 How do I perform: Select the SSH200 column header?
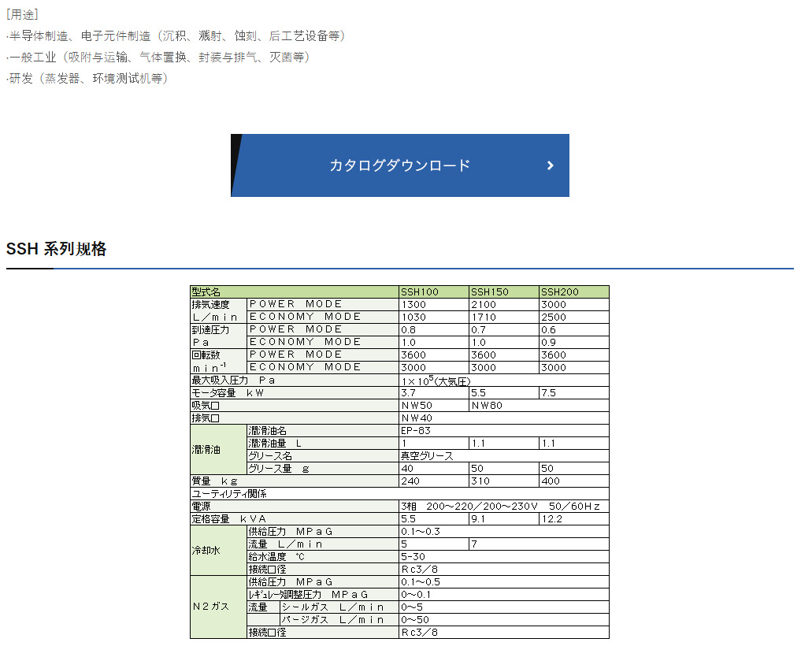click(573, 291)
